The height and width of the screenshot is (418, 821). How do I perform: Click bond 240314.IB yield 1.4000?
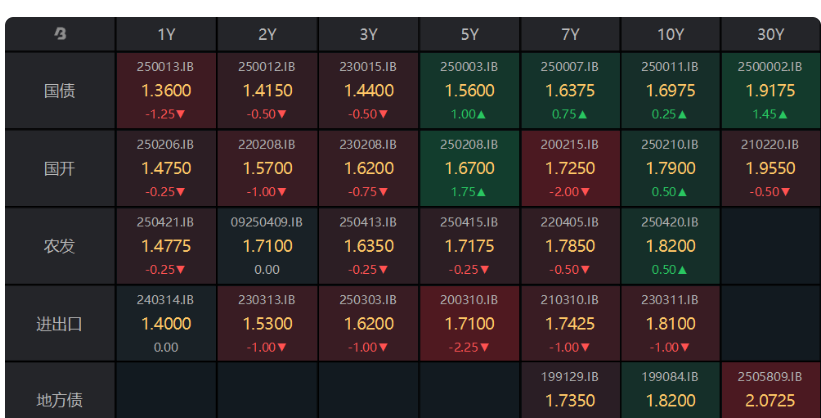click(x=166, y=324)
